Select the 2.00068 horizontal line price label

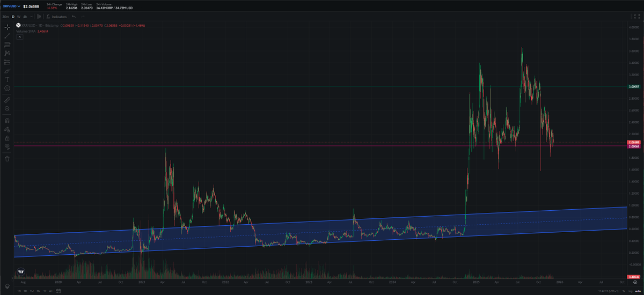coord(635,146)
